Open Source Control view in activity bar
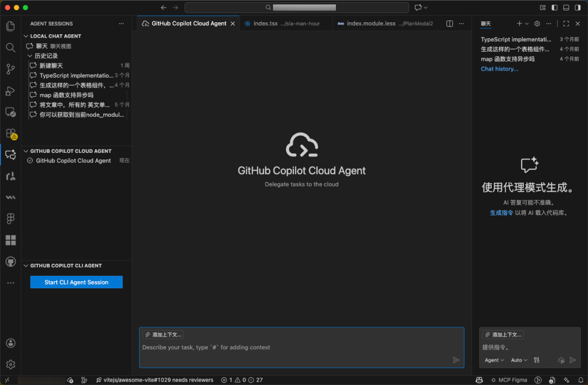 pos(10,69)
